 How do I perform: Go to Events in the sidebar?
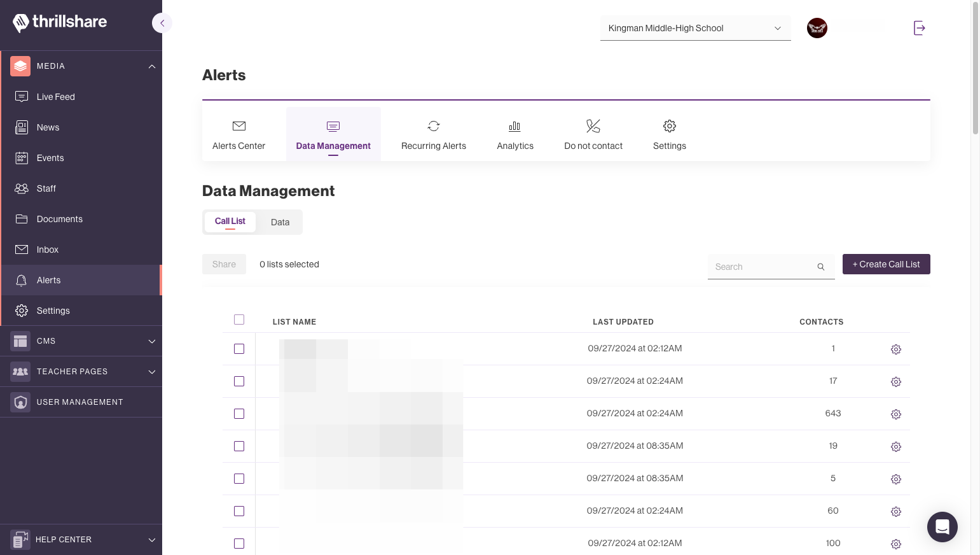tap(81, 158)
